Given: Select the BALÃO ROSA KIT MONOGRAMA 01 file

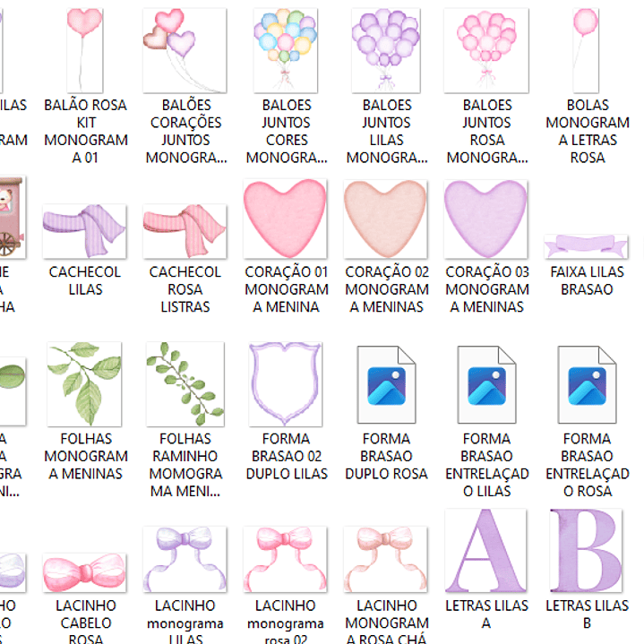Looking at the screenshot, I should click(x=85, y=50).
